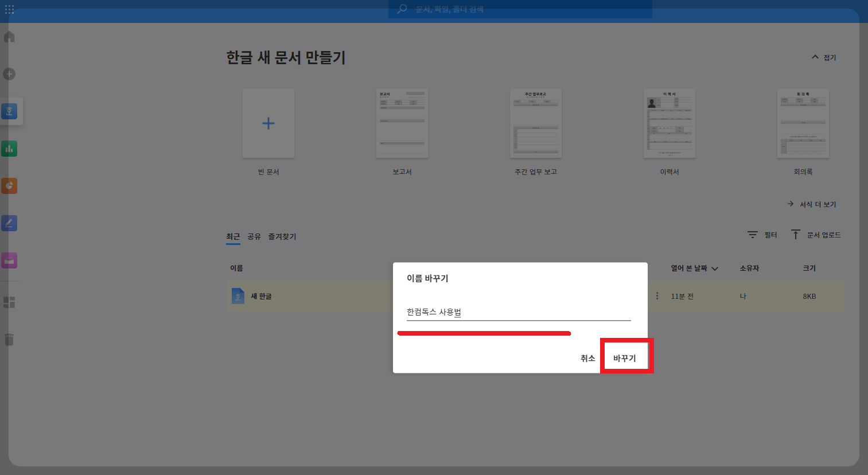Create a blank document via 빈 문서 thumbnail

268,123
